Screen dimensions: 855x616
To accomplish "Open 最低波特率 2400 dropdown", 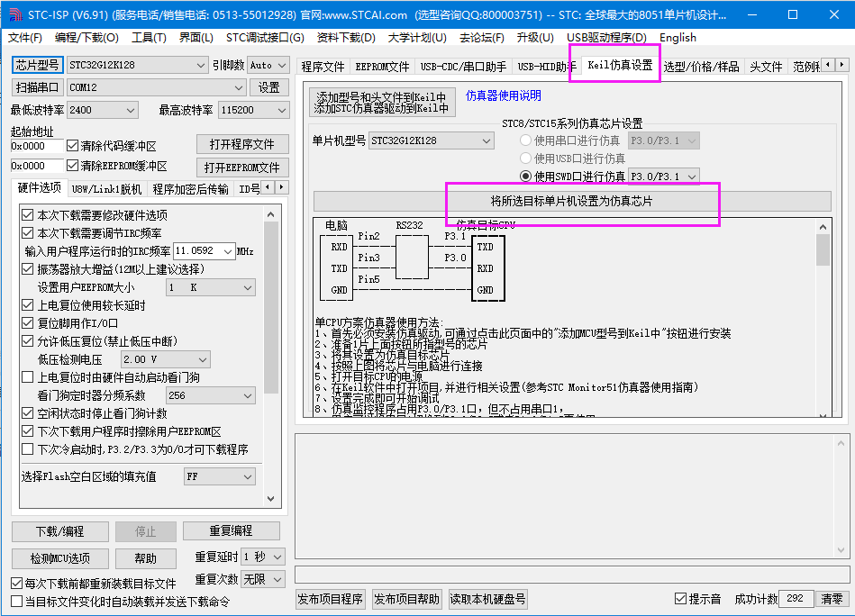I will (103, 110).
